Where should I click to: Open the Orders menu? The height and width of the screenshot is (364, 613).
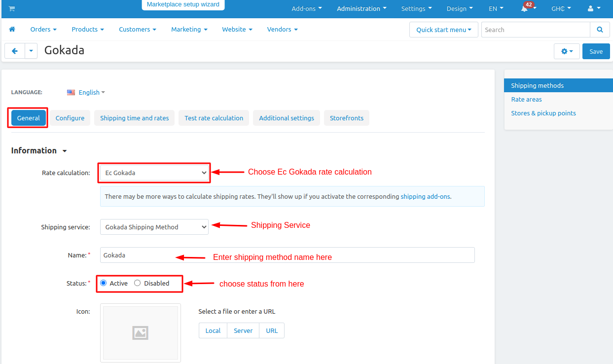(43, 30)
